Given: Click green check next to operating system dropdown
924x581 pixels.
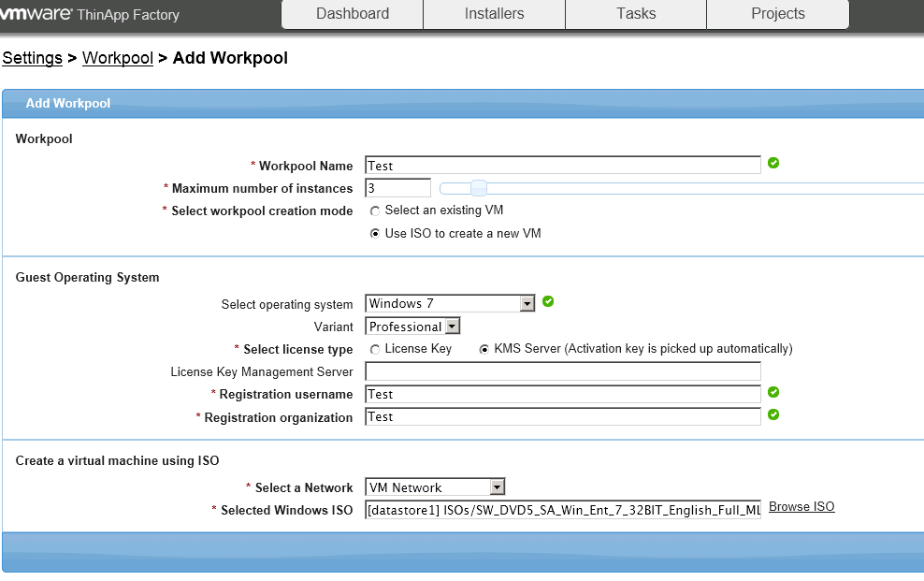Looking at the screenshot, I should point(548,301).
